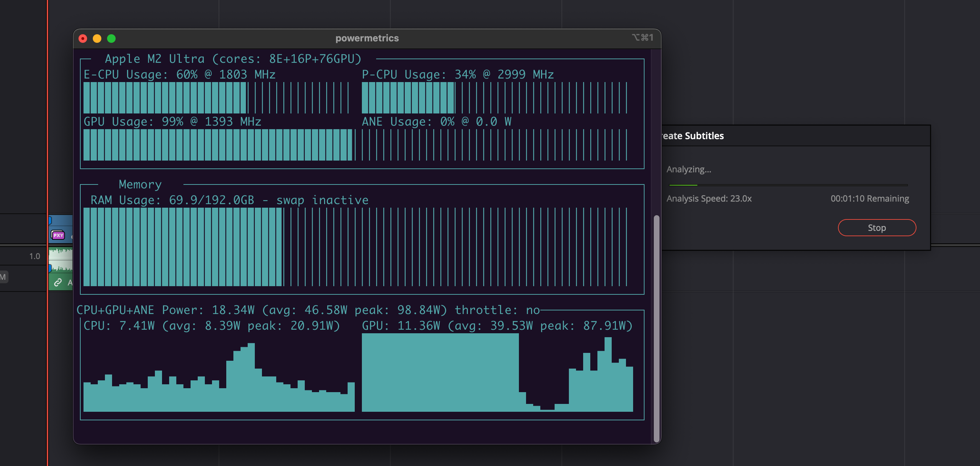The width and height of the screenshot is (980, 466).
Task: Click the 'ANE Usage: 0% @ 0.0 W' text
Action: coord(436,121)
